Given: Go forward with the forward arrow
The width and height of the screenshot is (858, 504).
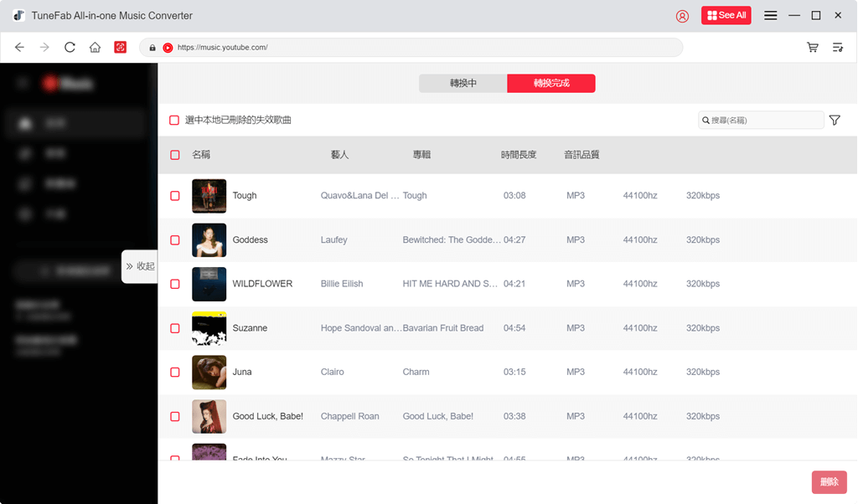Looking at the screenshot, I should pyautogui.click(x=44, y=47).
